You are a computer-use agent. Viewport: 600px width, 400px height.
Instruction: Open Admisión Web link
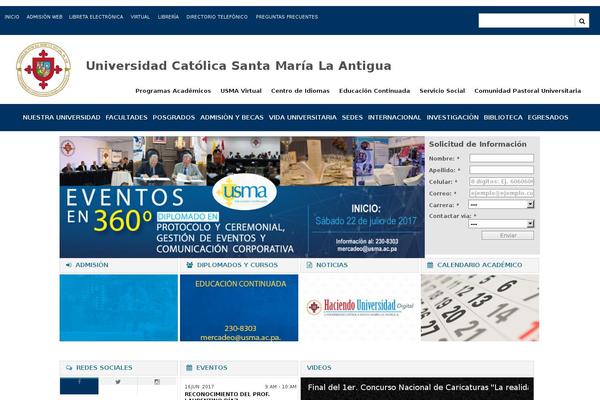44,17
